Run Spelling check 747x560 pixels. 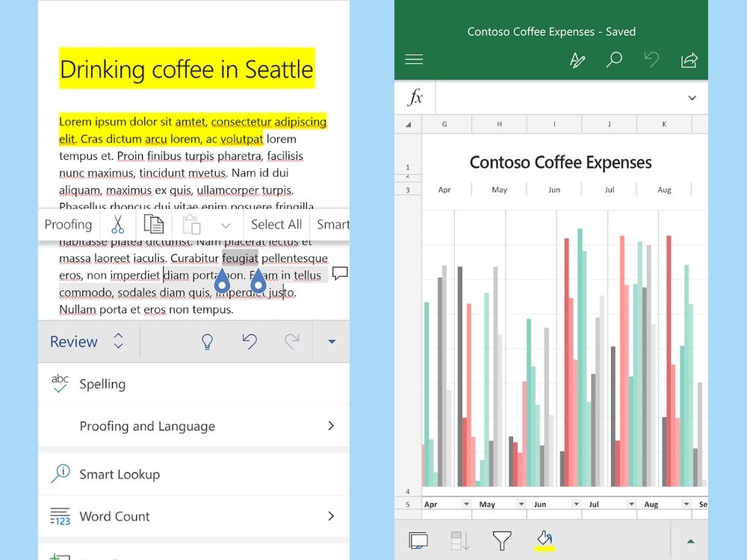[x=193, y=384]
